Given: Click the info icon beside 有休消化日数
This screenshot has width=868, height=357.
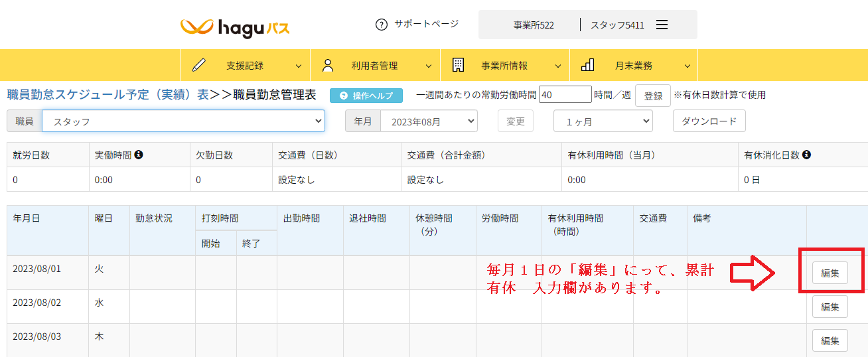Looking at the screenshot, I should tap(806, 155).
